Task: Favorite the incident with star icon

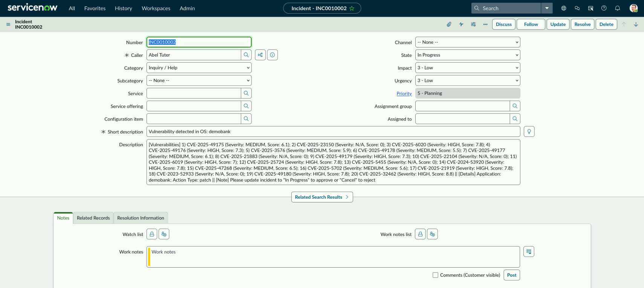Action: [x=352, y=8]
